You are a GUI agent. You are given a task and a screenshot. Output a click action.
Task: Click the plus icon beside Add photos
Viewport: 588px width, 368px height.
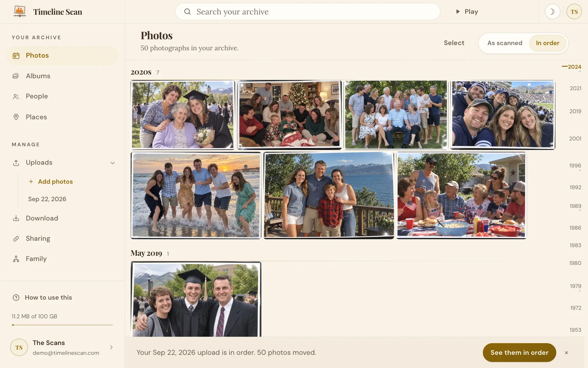point(31,182)
